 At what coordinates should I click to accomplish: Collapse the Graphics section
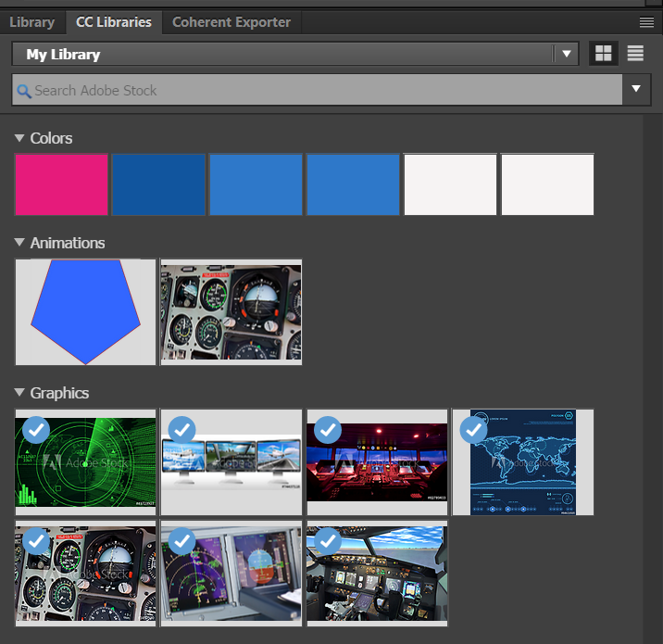(x=20, y=393)
